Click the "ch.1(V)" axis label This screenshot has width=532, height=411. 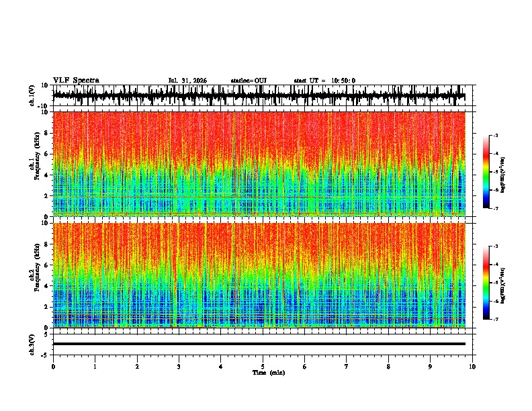click(32, 95)
